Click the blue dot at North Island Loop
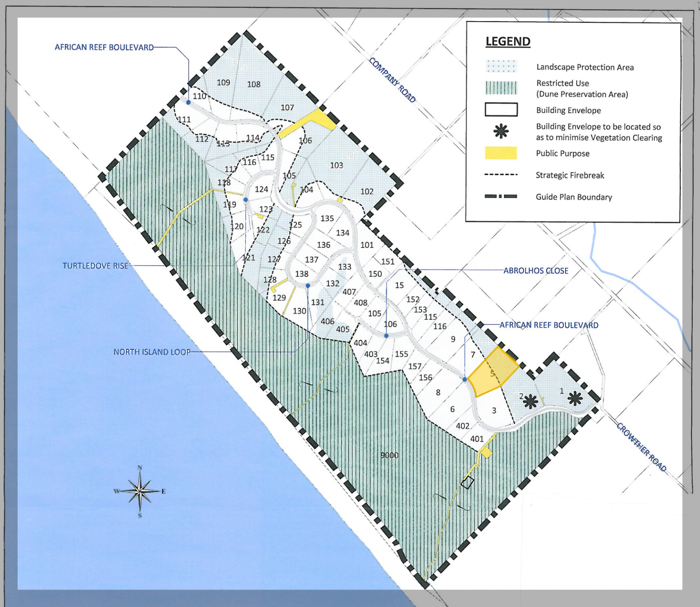 (x=308, y=286)
